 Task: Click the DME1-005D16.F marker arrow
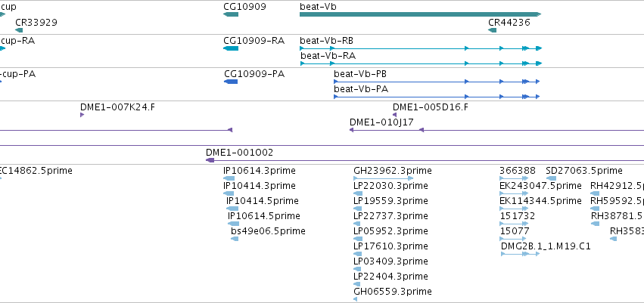pyautogui.click(x=395, y=115)
